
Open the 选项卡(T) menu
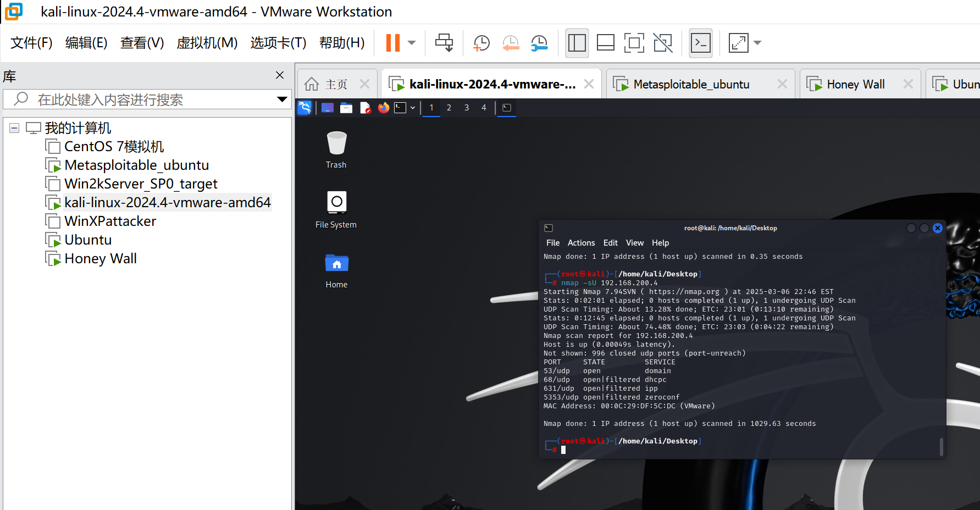tap(279, 43)
